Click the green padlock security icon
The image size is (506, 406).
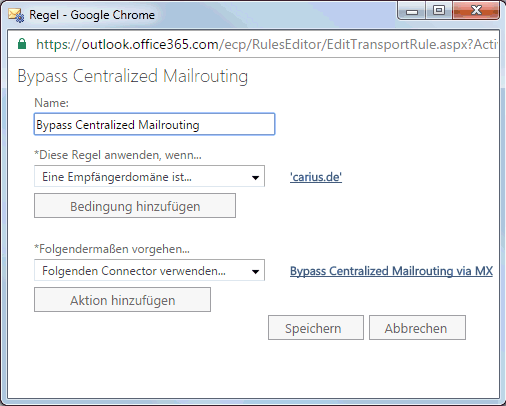click(x=22, y=44)
